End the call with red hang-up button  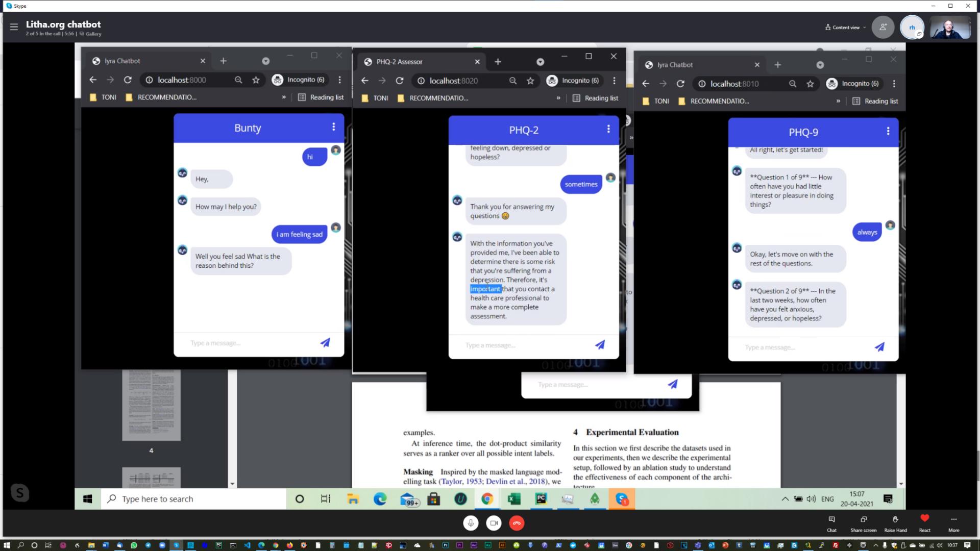pyautogui.click(x=517, y=523)
